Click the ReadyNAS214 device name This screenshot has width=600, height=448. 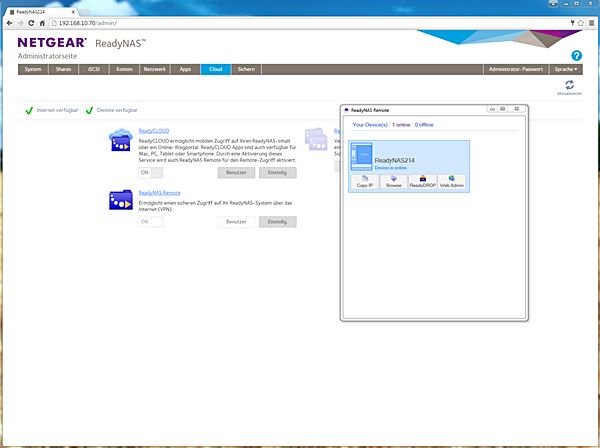pos(395,160)
